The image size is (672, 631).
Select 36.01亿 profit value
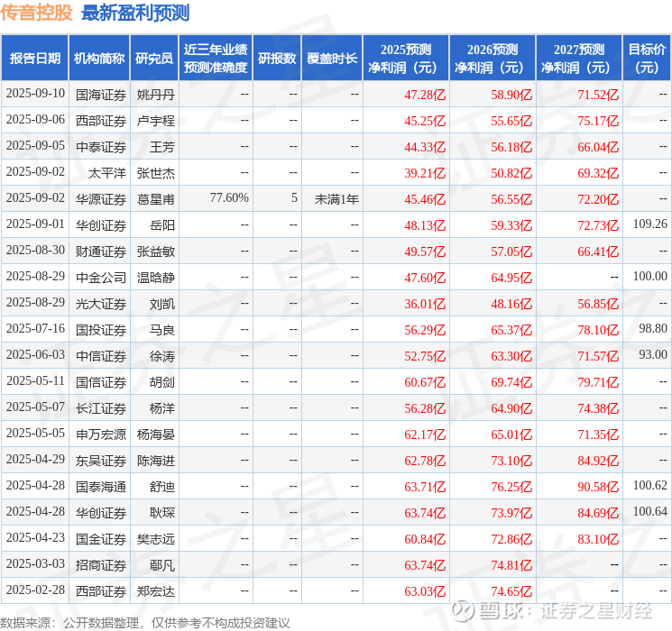coord(425,304)
